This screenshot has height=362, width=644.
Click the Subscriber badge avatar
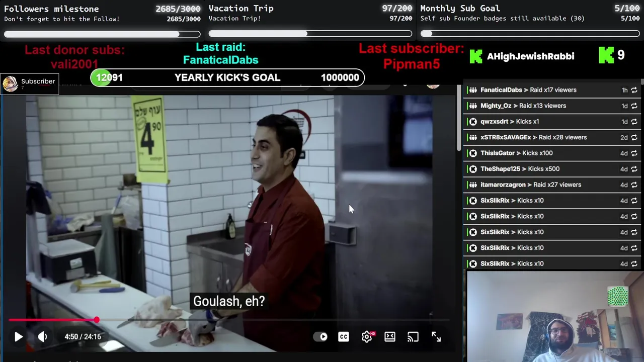[10, 84]
